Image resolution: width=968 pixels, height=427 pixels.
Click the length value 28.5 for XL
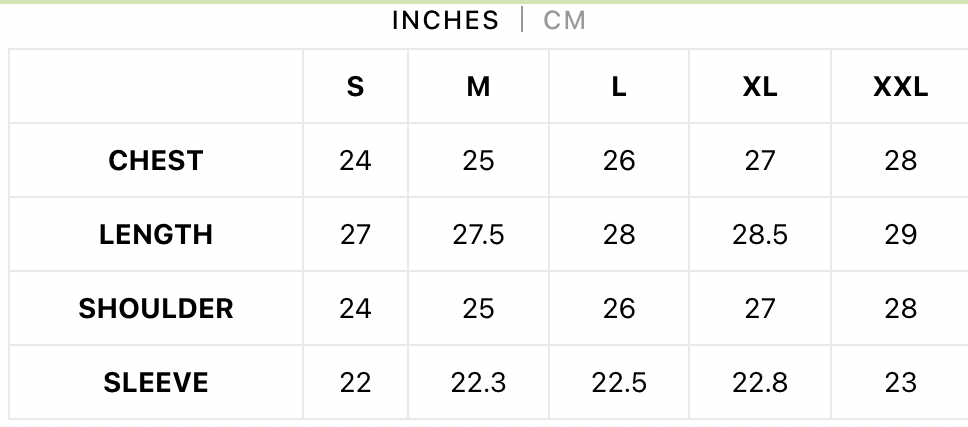click(760, 234)
